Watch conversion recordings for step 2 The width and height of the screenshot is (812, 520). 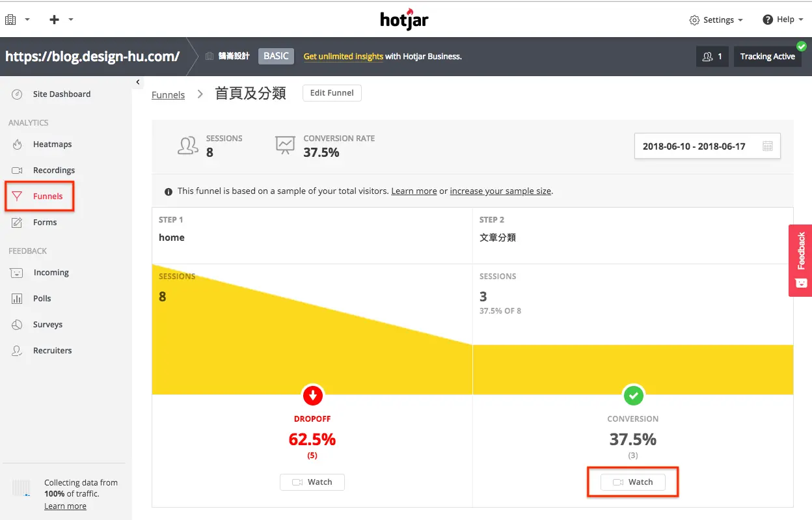tap(633, 482)
